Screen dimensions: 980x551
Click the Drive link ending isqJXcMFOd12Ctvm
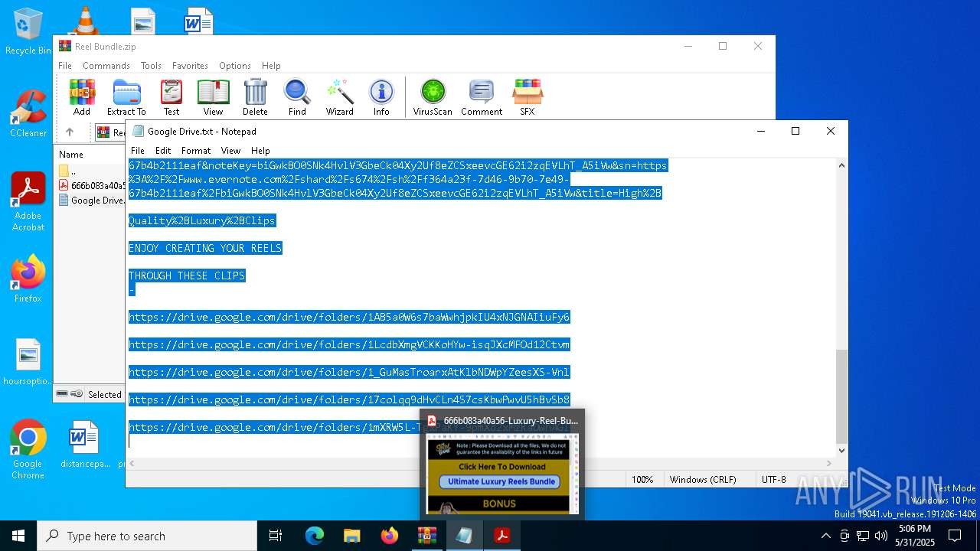349,344
